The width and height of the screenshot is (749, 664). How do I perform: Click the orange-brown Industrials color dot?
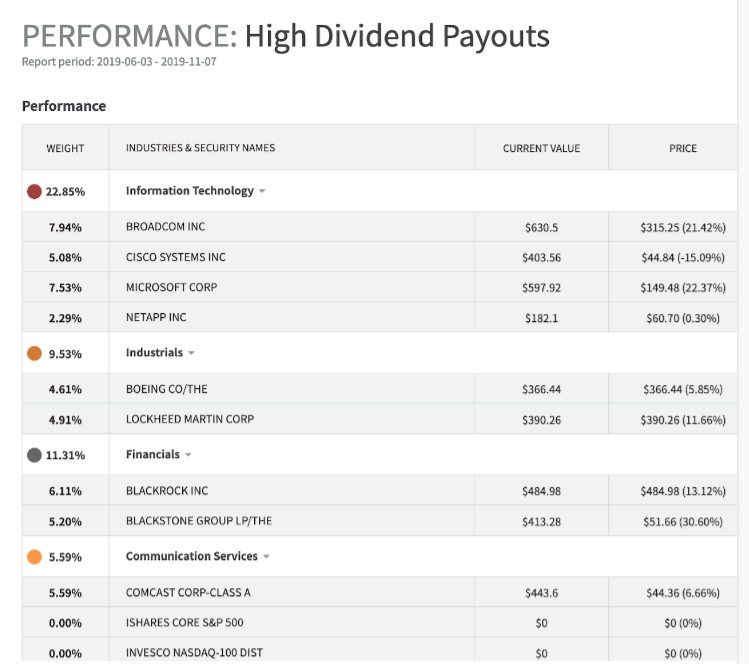point(34,353)
